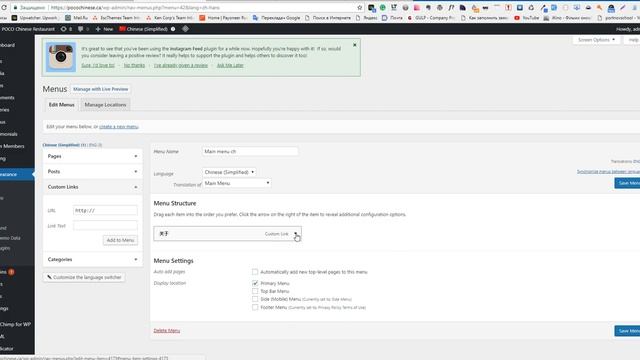Open MailChimp for WP sidebar item
This screenshot has height=360, width=640.
pos(16,324)
